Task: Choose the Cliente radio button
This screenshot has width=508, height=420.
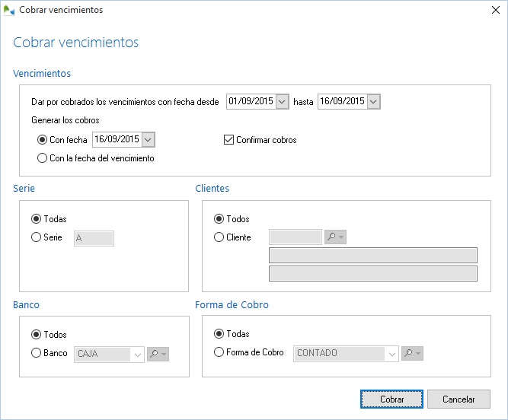Action: (219, 237)
